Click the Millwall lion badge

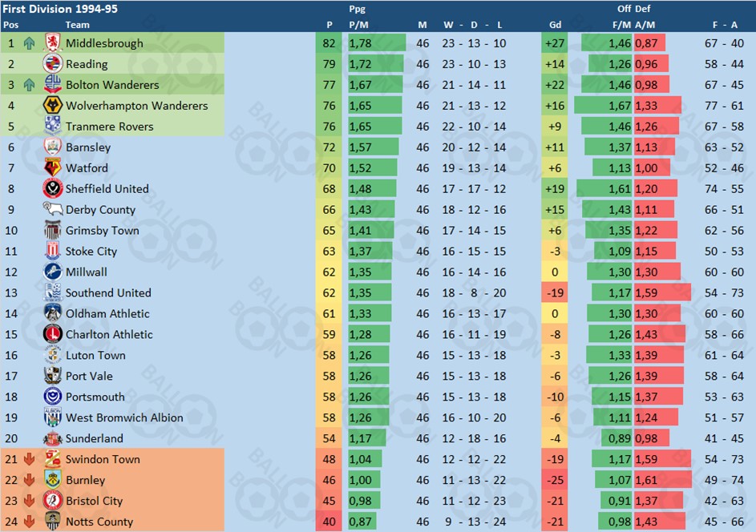tap(53, 272)
